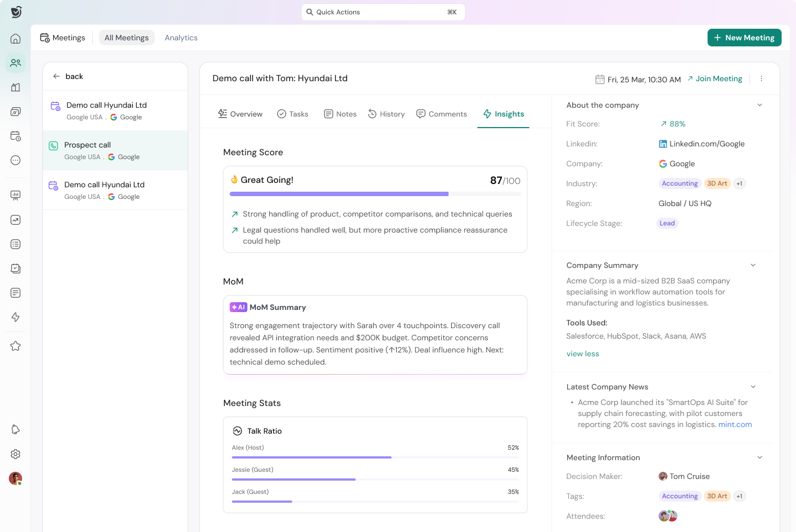This screenshot has height=532, width=796.
Task: Select the Prospect call meeting item
Action: pos(116,150)
